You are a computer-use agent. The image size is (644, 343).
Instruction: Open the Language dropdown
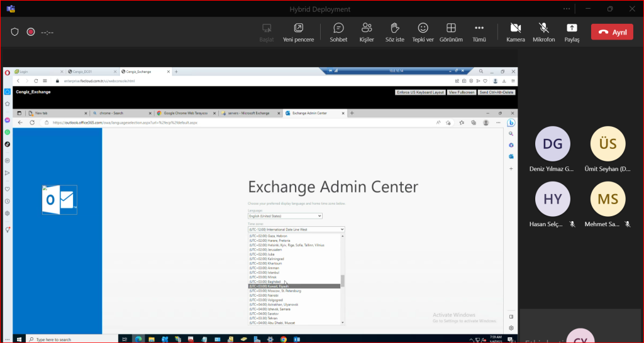285,216
